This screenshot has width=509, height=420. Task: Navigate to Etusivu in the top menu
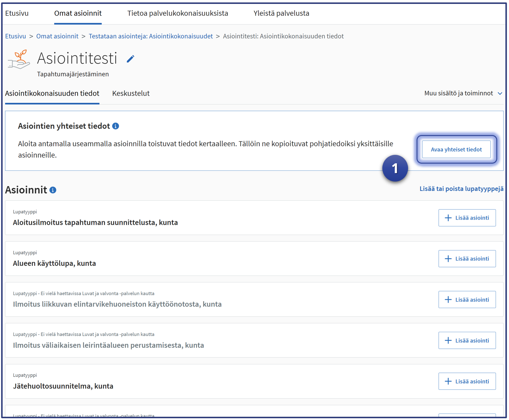tap(17, 13)
